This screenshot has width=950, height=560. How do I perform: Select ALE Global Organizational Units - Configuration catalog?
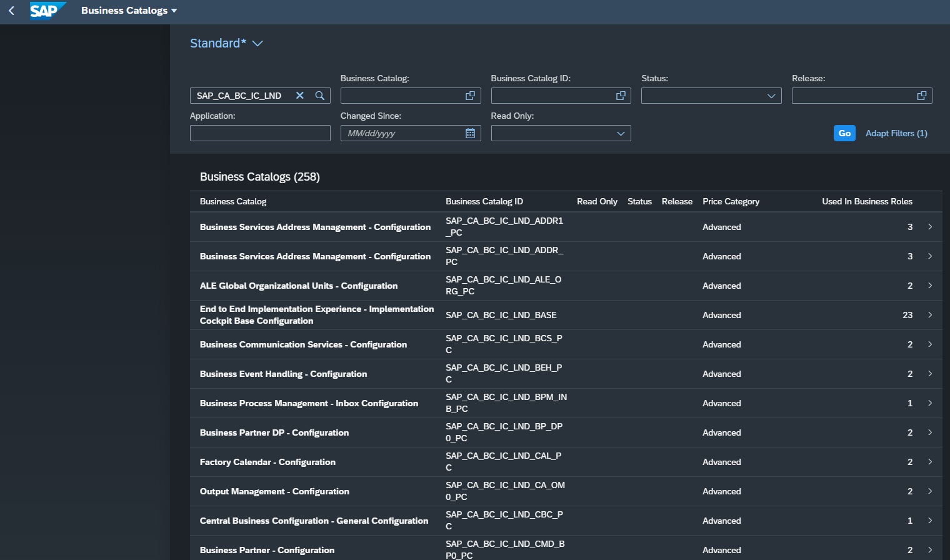tap(299, 286)
